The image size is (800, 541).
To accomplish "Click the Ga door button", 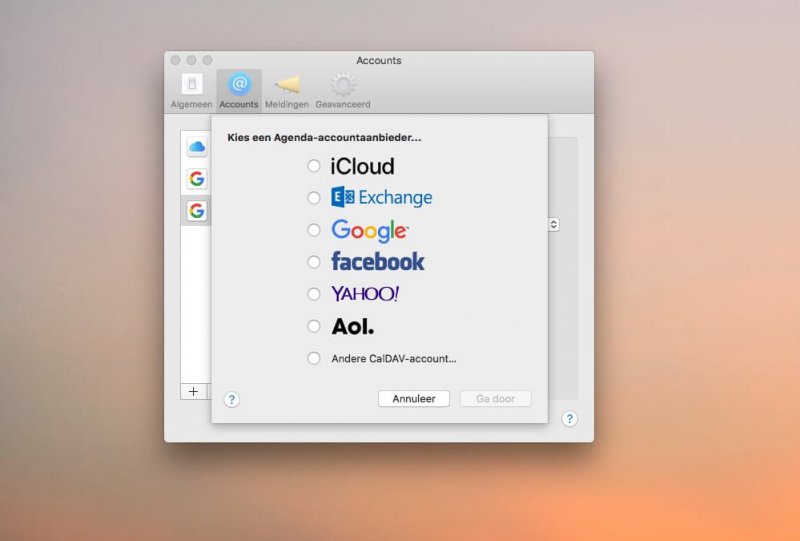I will point(495,399).
